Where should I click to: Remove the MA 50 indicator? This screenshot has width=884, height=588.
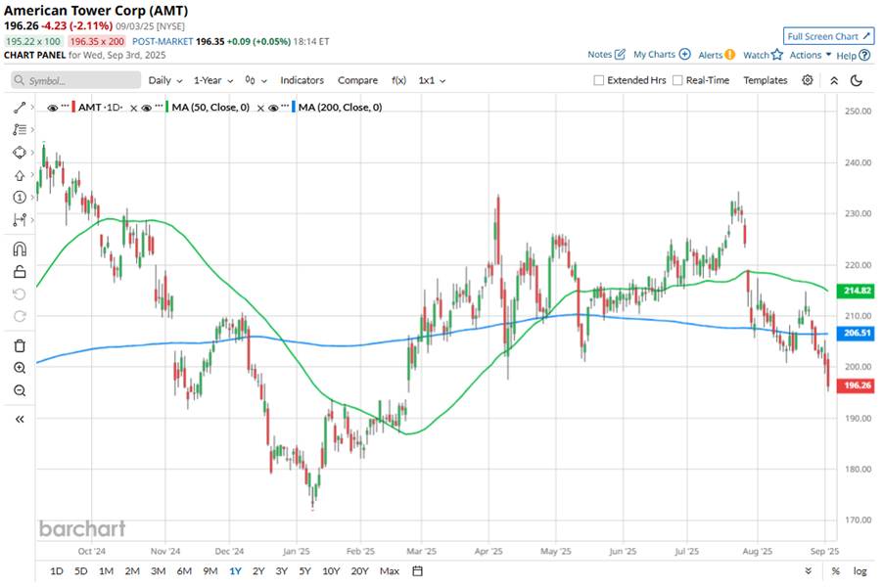(260, 108)
